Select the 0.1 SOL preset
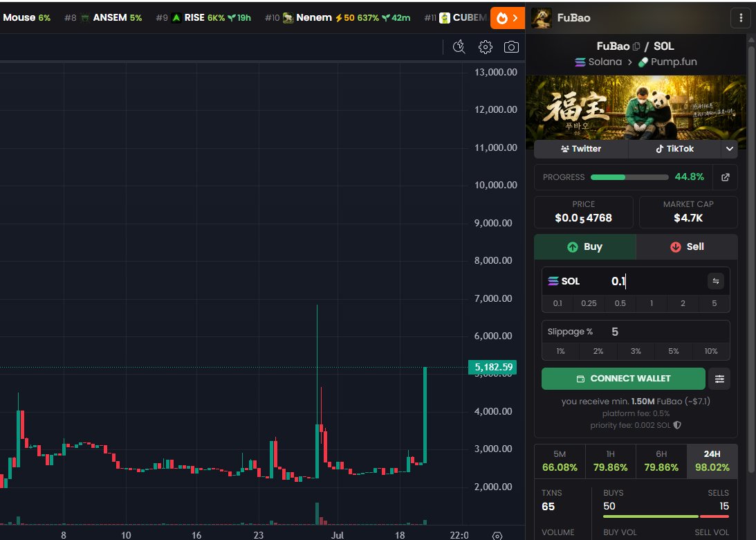Image resolution: width=756 pixels, height=540 pixels. [x=557, y=303]
